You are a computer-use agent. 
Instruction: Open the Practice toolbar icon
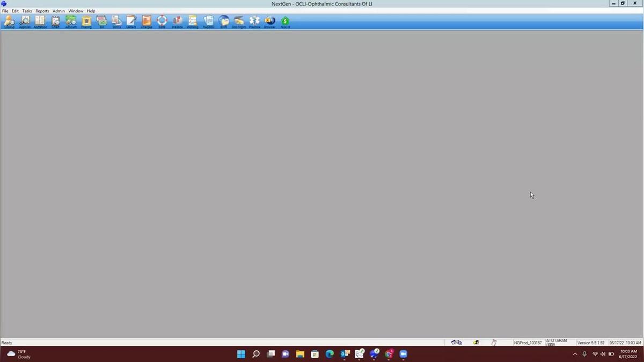pyautogui.click(x=254, y=21)
